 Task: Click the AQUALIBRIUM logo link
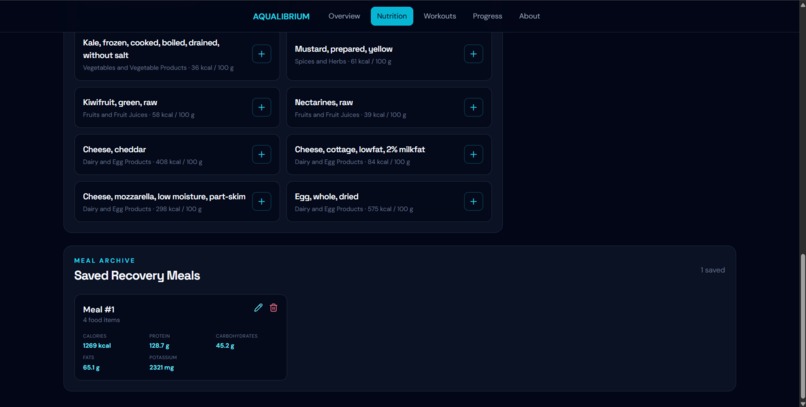pyautogui.click(x=281, y=16)
